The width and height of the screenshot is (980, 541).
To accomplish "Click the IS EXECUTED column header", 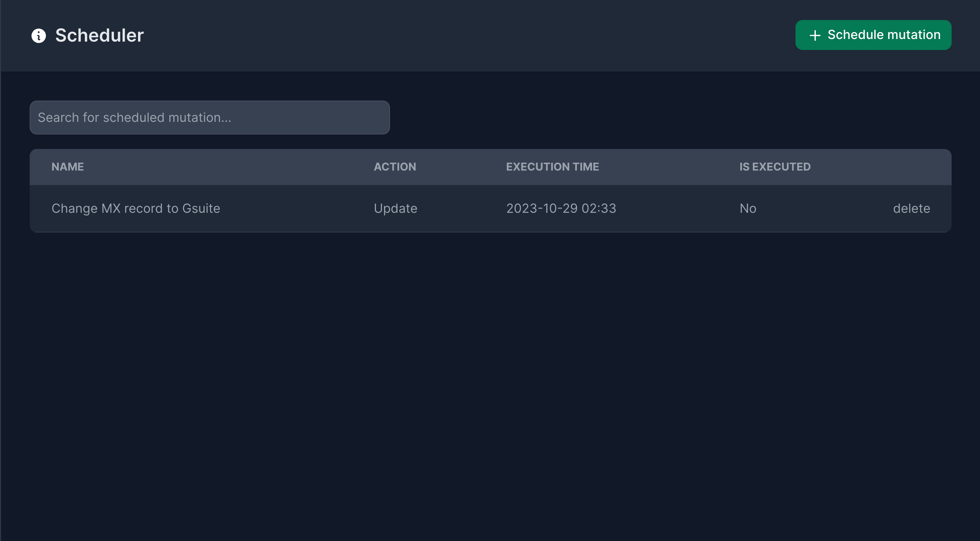I will click(775, 166).
